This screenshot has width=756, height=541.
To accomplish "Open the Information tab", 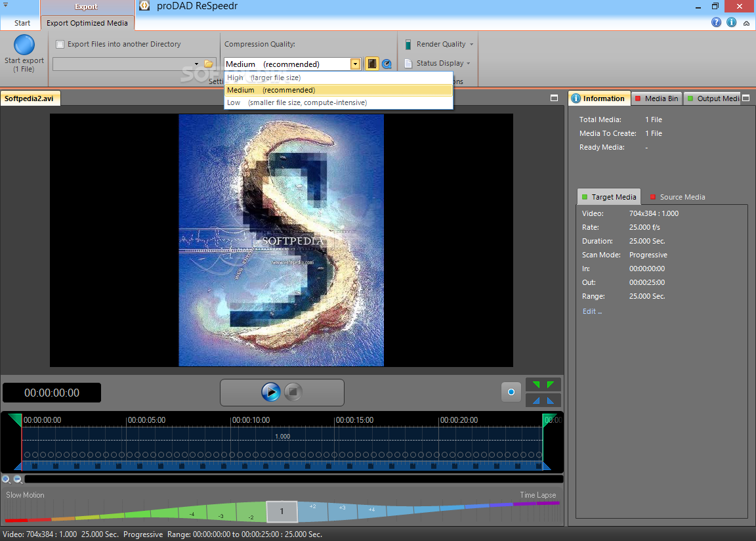I will [598, 98].
